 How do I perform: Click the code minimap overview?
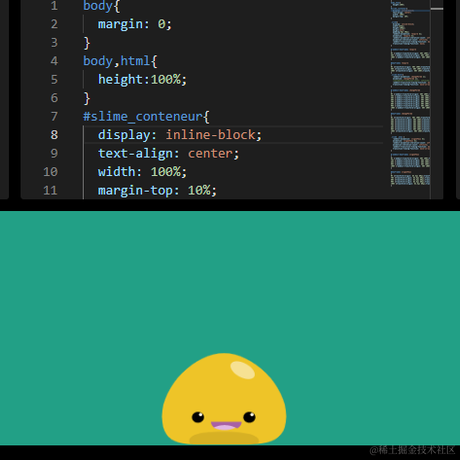(x=410, y=93)
